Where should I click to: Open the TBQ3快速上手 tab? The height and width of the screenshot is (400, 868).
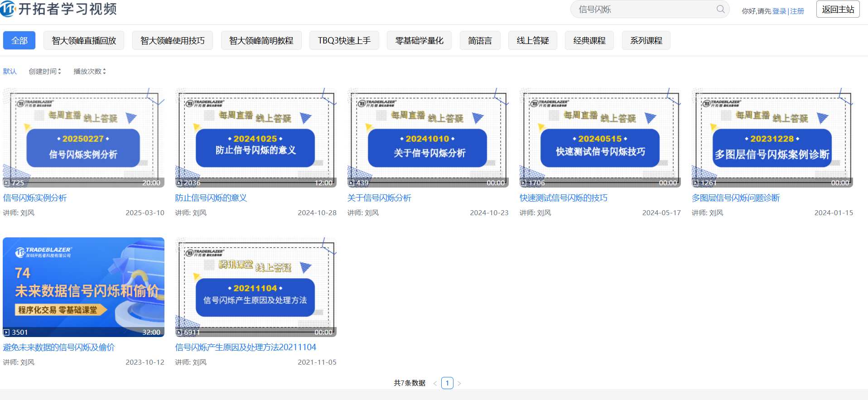pyautogui.click(x=344, y=40)
